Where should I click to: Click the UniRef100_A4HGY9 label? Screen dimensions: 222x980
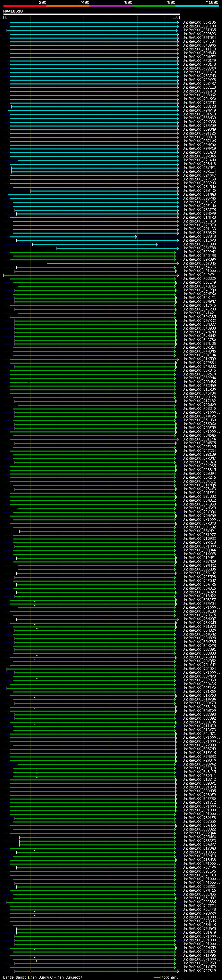199,508
